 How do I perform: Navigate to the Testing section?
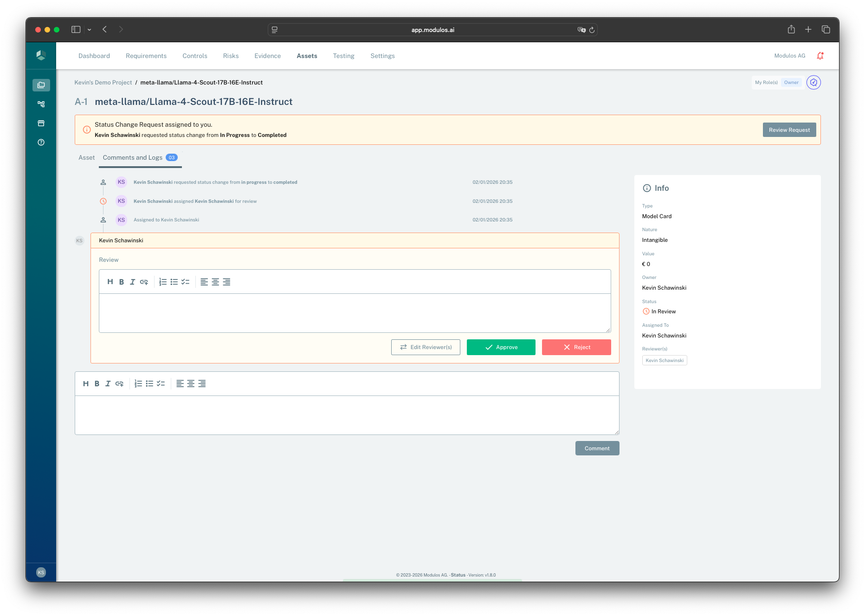tap(343, 56)
